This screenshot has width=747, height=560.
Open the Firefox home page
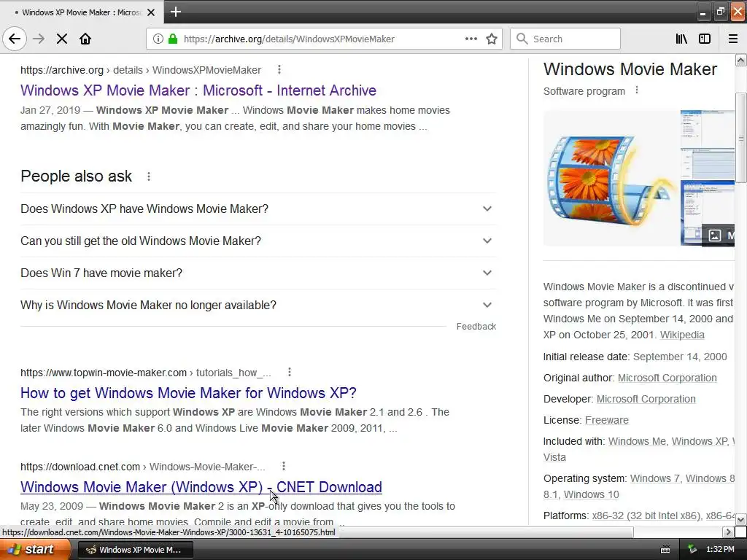click(x=85, y=39)
